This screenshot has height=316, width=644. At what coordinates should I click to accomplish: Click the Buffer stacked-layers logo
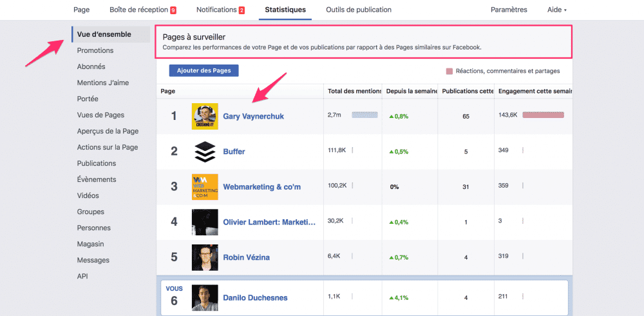point(205,152)
